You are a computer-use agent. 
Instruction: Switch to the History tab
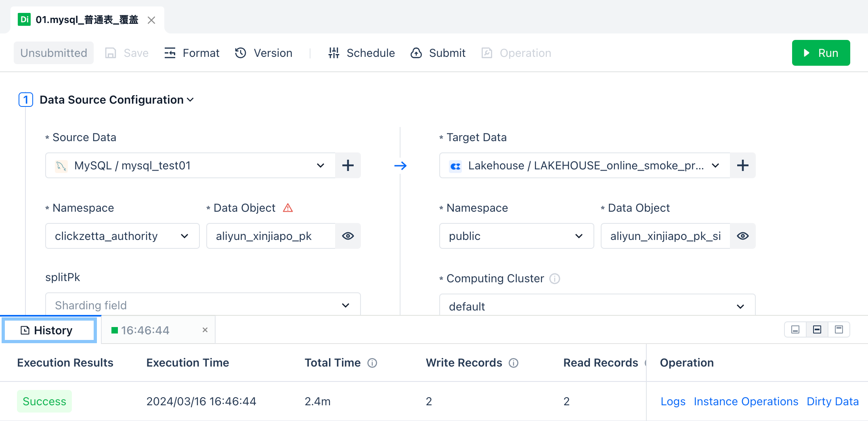tap(49, 330)
